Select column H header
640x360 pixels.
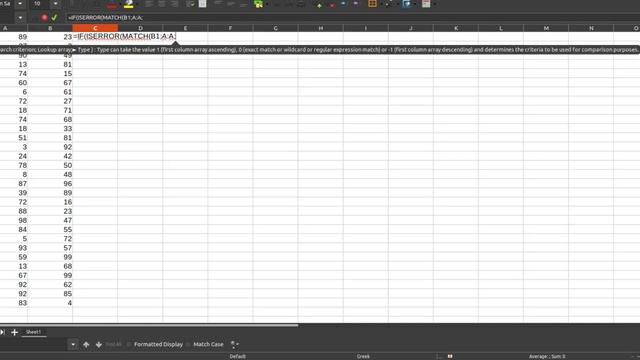coord(321,28)
